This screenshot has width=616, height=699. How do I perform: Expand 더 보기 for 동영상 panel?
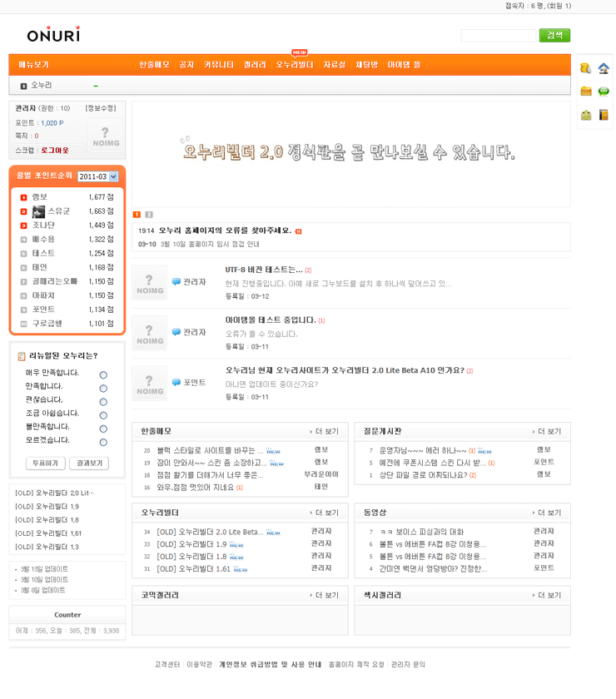(546, 513)
